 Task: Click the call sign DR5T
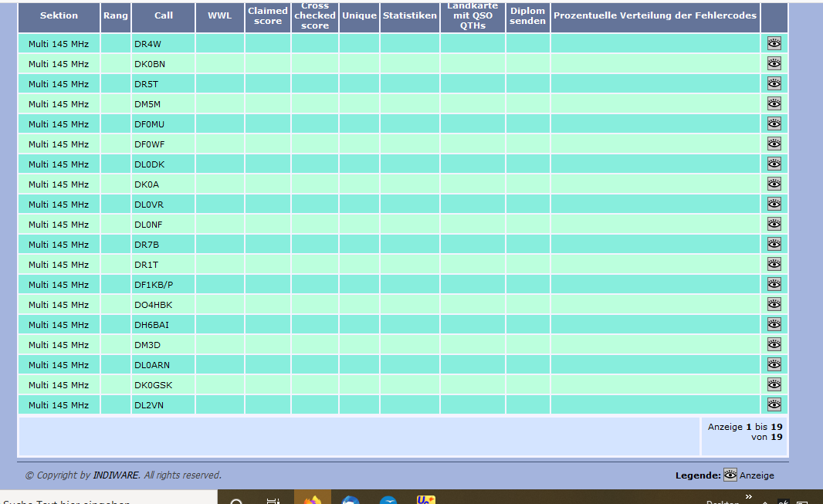[147, 84]
